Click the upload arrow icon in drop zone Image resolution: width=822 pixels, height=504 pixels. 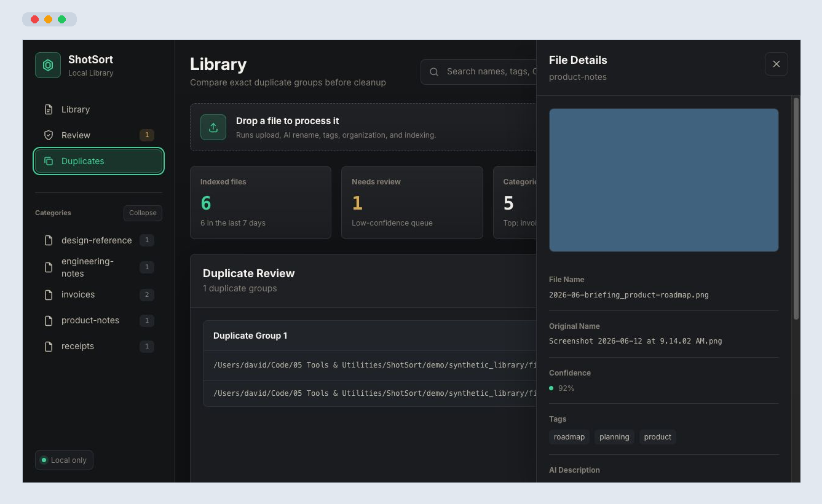tap(213, 127)
